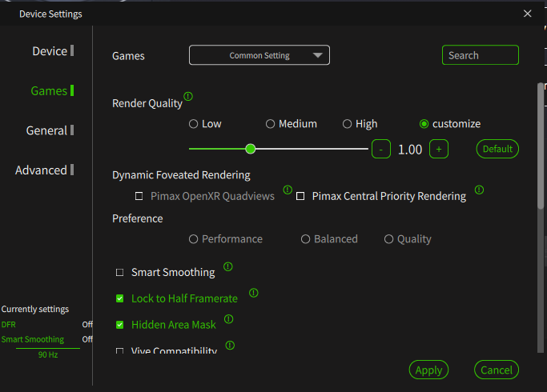Select customize render quality option
The width and height of the screenshot is (547, 392).
tap(424, 124)
